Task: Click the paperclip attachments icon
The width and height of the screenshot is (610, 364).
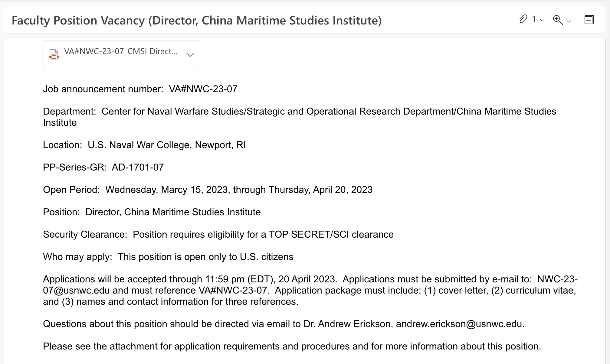Action: click(x=523, y=19)
